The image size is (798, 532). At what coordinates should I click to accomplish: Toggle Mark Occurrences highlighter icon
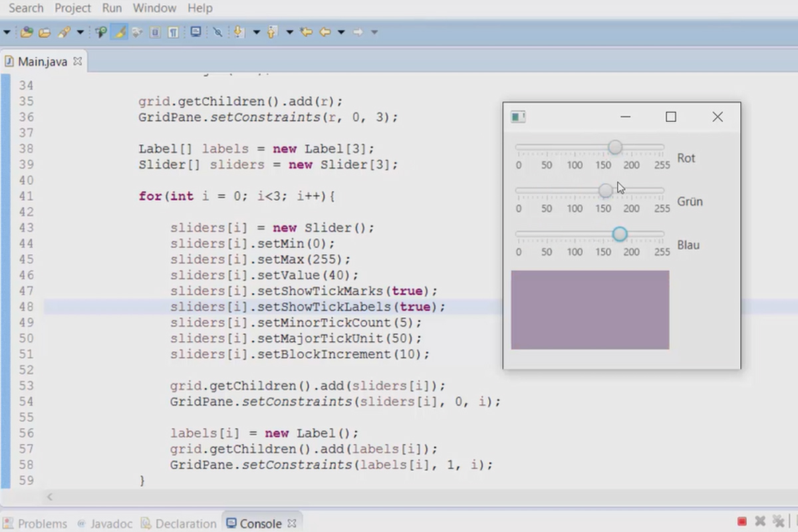pos(120,32)
